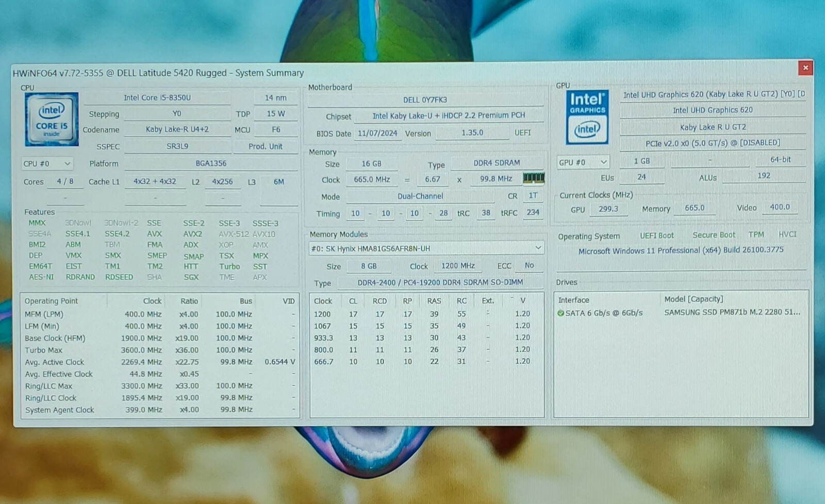The width and height of the screenshot is (825, 504).
Task: Click the Intel Kaby Lake-U chipset field
Action: pyautogui.click(x=449, y=115)
